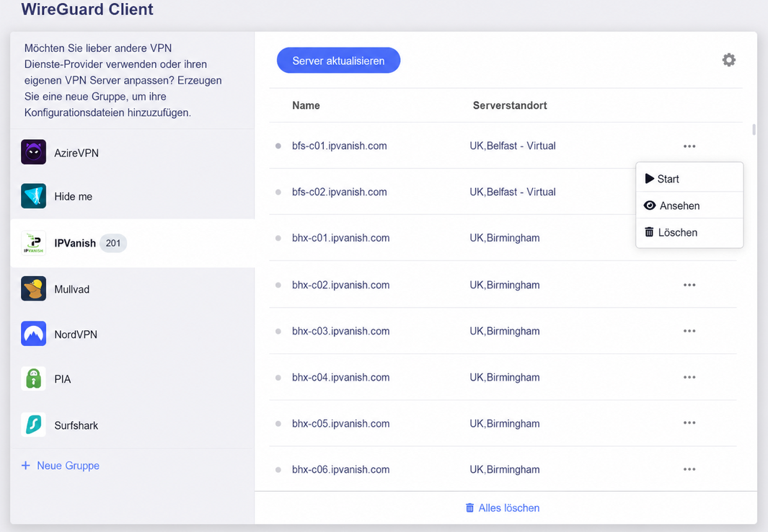Select the IPVanish group
This screenshot has height=532, width=768.
pyautogui.click(x=132, y=243)
